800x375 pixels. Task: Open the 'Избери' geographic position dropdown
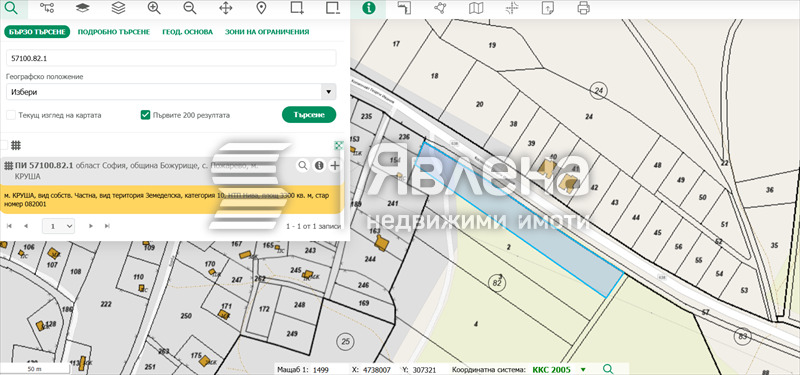[171, 92]
